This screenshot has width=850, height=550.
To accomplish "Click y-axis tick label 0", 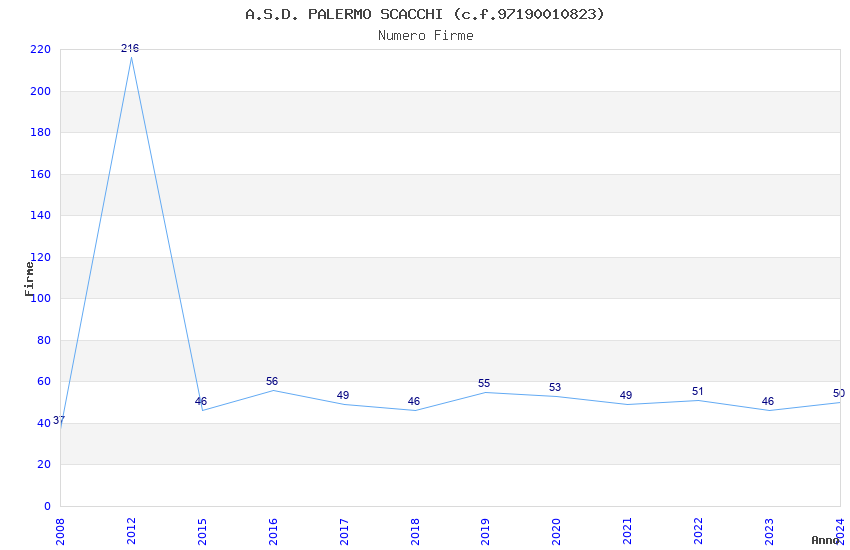I will (47, 506).
